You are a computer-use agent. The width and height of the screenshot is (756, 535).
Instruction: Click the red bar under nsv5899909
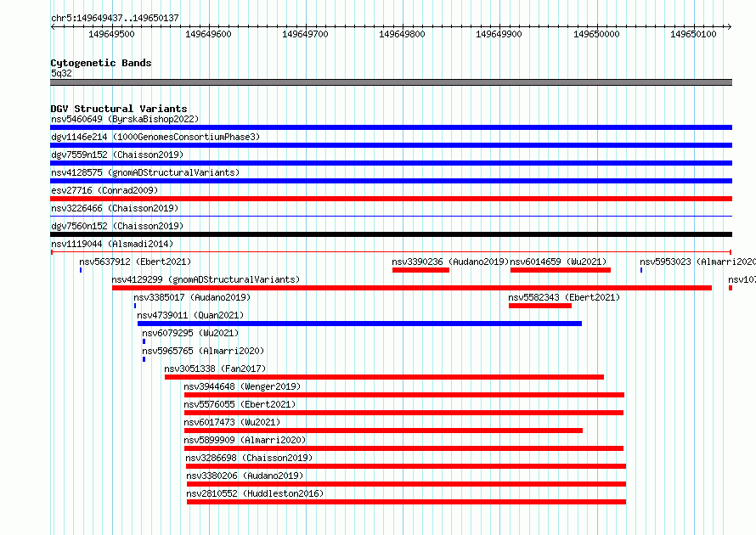[404, 448]
